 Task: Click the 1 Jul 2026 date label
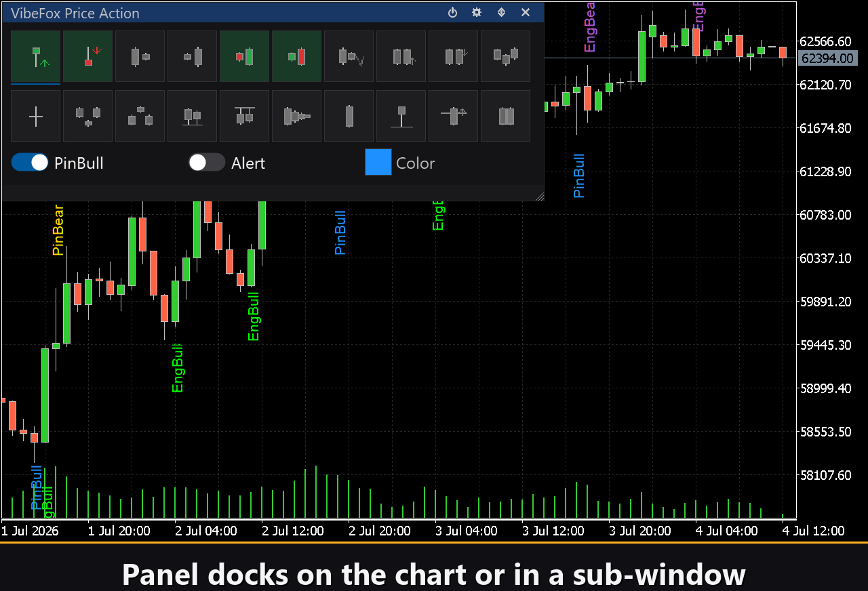[x=30, y=531]
